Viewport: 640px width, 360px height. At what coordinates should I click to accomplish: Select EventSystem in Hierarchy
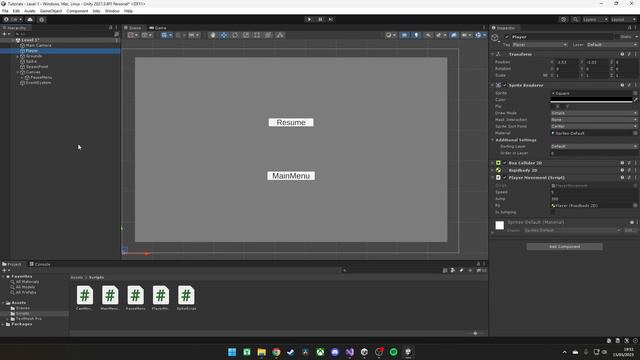tap(38, 82)
